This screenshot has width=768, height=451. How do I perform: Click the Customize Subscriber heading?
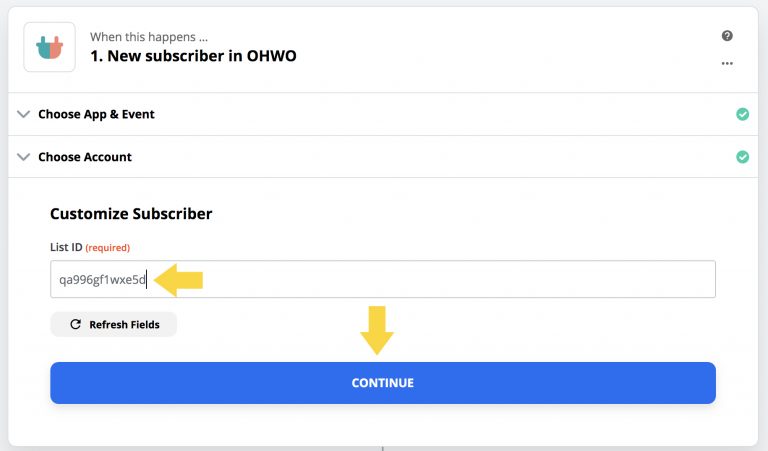pos(131,213)
